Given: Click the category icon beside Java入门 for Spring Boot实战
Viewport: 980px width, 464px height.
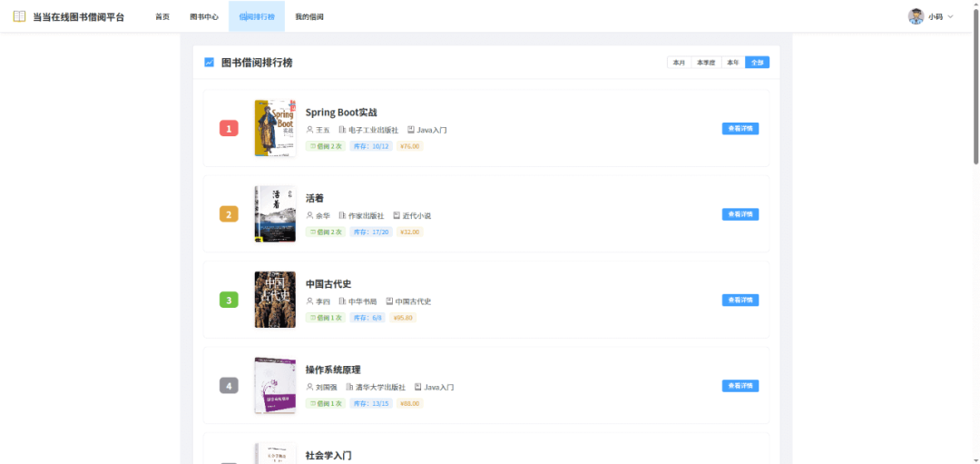Looking at the screenshot, I should (411, 130).
